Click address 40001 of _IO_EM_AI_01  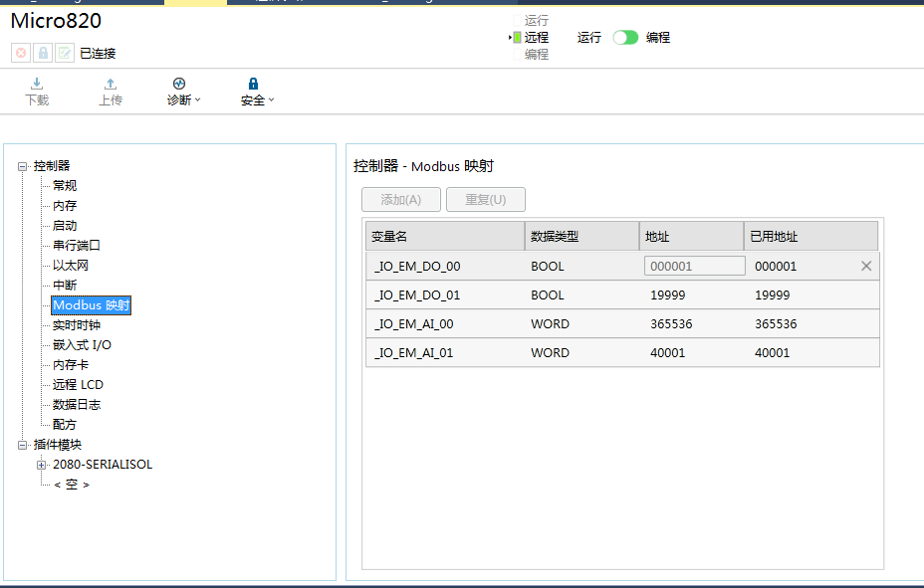(668, 353)
